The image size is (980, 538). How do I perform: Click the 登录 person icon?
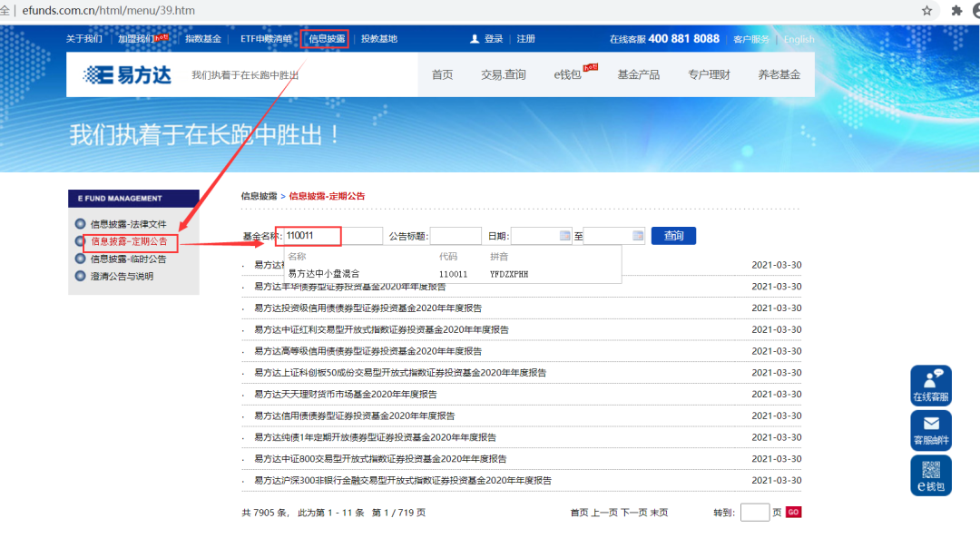(x=475, y=38)
